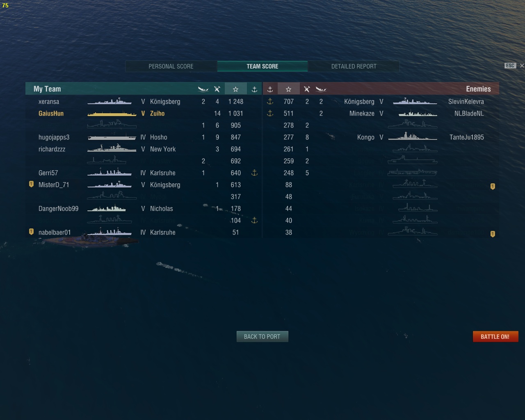Sort my team by star experience column
The height and width of the screenshot is (420, 525).
click(235, 89)
